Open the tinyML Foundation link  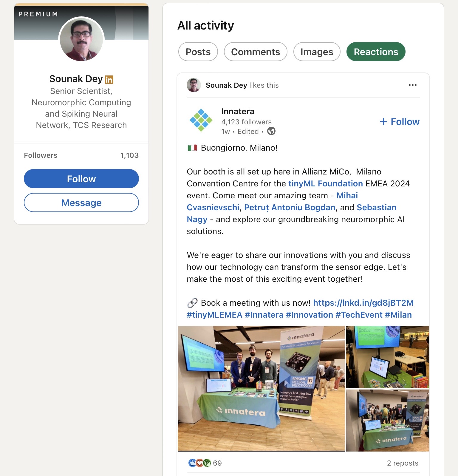325,183
